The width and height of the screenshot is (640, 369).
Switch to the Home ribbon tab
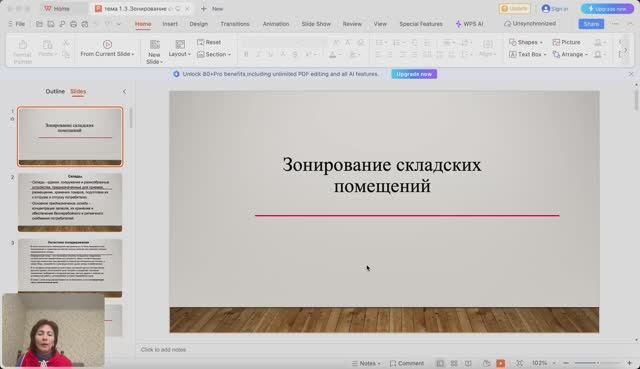coord(143,24)
